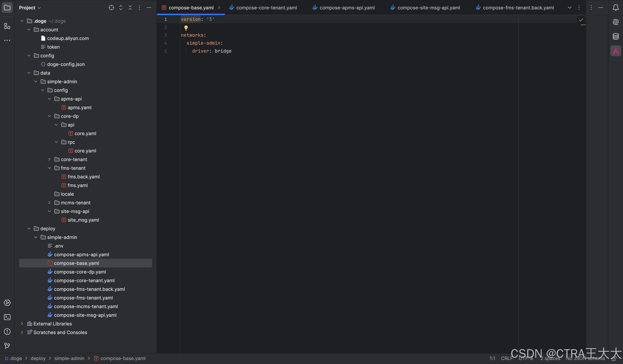
Task: Open fms.yaml in the project tree
Action: [78, 185]
